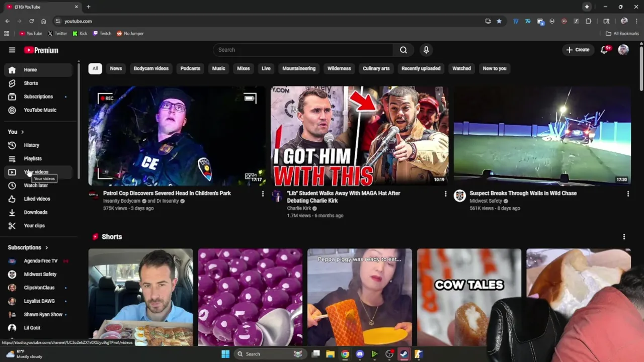The height and width of the screenshot is (362, 644).
Task: Open Shawn Ryan Show subscription
Action: pyautogui.click(x=38, y=314)
